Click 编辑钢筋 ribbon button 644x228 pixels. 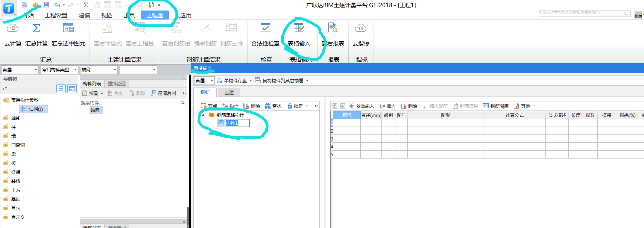point(205,35)
